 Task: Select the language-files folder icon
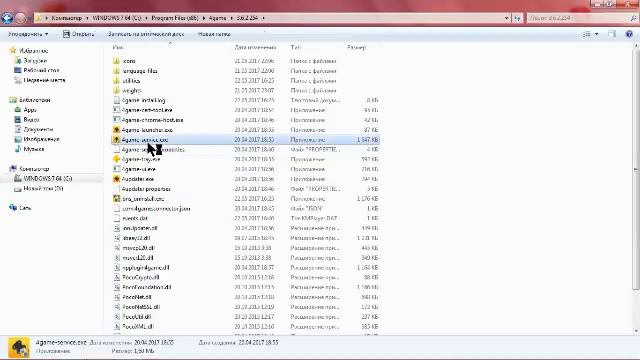tap(116, 71)
